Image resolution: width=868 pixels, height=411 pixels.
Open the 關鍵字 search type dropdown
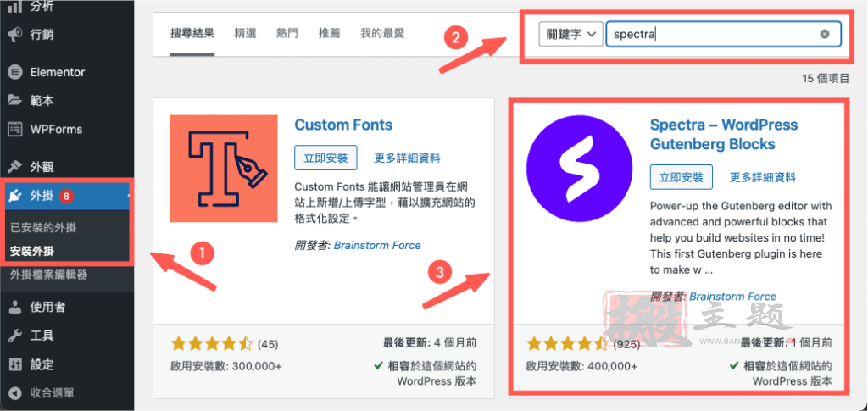[570, 34]
